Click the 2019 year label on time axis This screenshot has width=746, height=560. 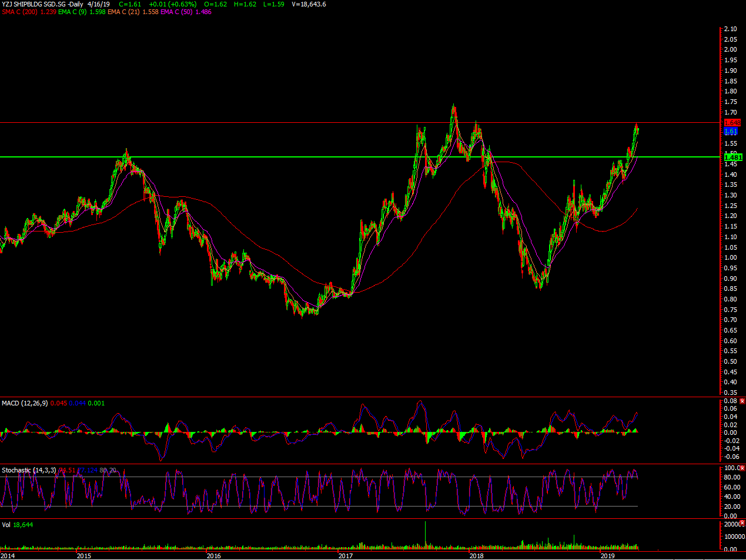click(x=607, y=555)
